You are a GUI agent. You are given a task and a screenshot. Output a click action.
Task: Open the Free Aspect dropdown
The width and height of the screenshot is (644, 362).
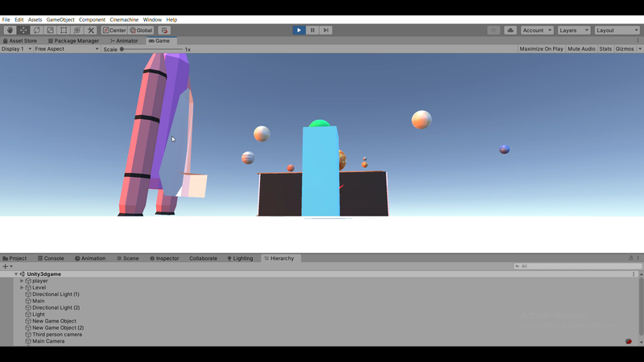pyautogui.click(x=66, y=49)
